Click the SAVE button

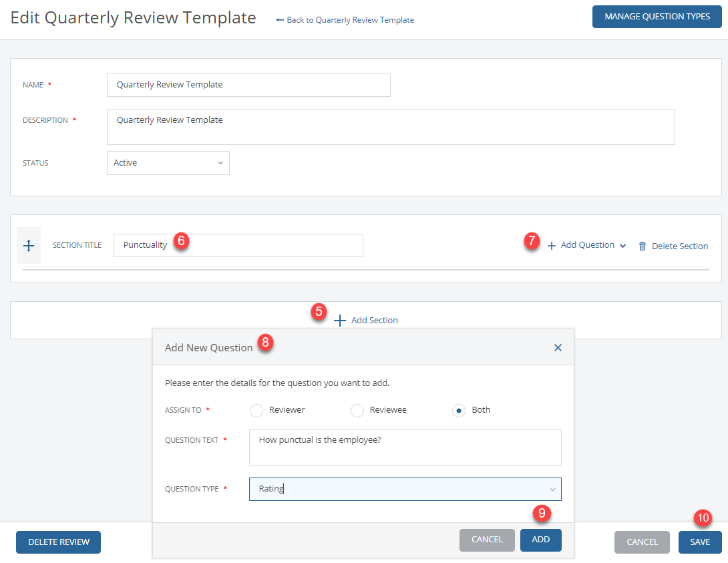pos(700,542)
